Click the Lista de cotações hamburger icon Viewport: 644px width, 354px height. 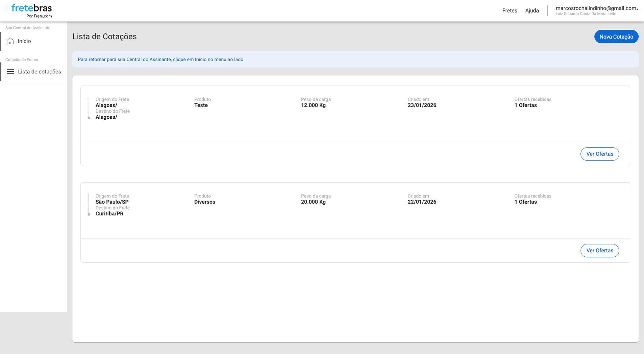[x=10, y=72]
